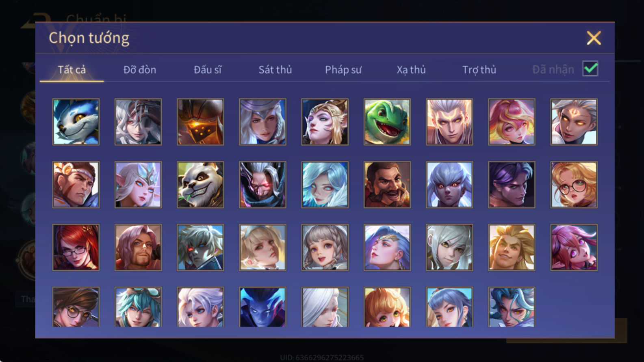This screenshot has width=644, height=362.
Task: Select the dark vampire hero with blue skin
Action: (x=262, y=307)
